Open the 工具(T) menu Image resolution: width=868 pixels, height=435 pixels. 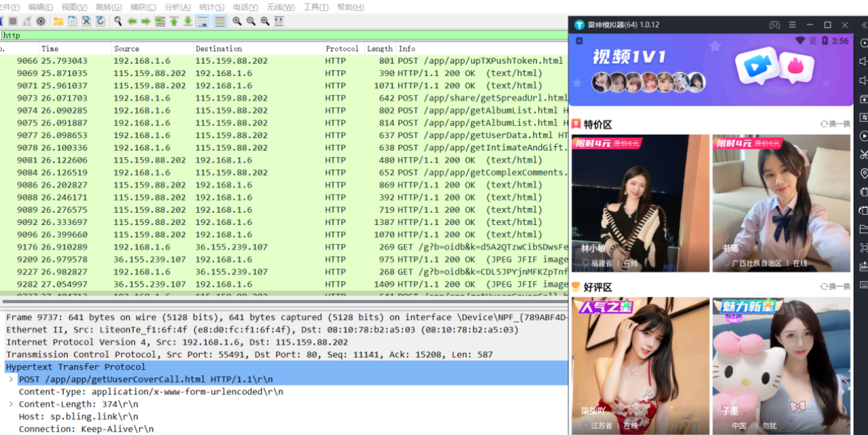[x=316, y=7]
